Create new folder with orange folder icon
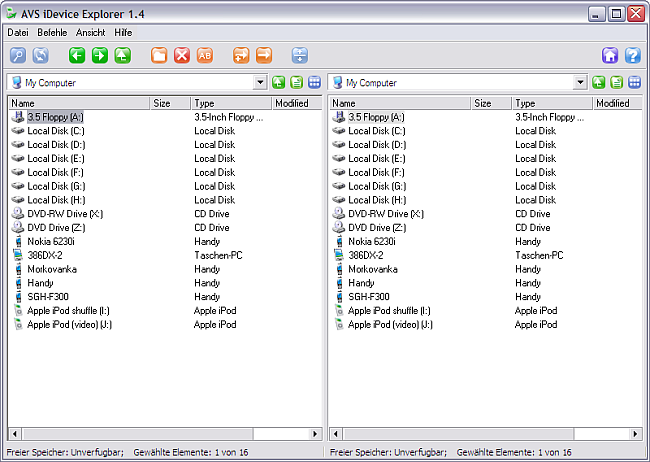Screen dimensions: 650x462 coord(159,55)
